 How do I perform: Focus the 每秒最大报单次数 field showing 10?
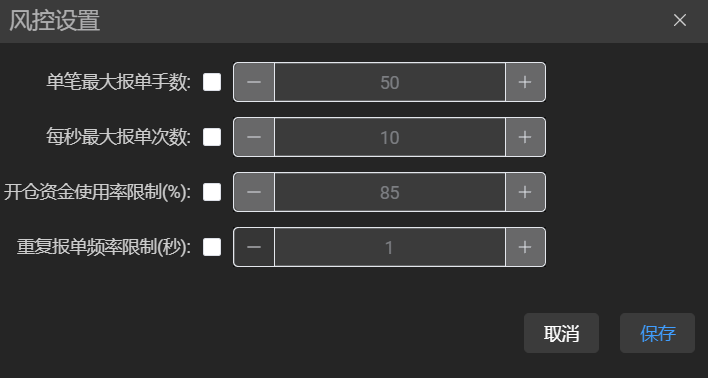(390, 137)
